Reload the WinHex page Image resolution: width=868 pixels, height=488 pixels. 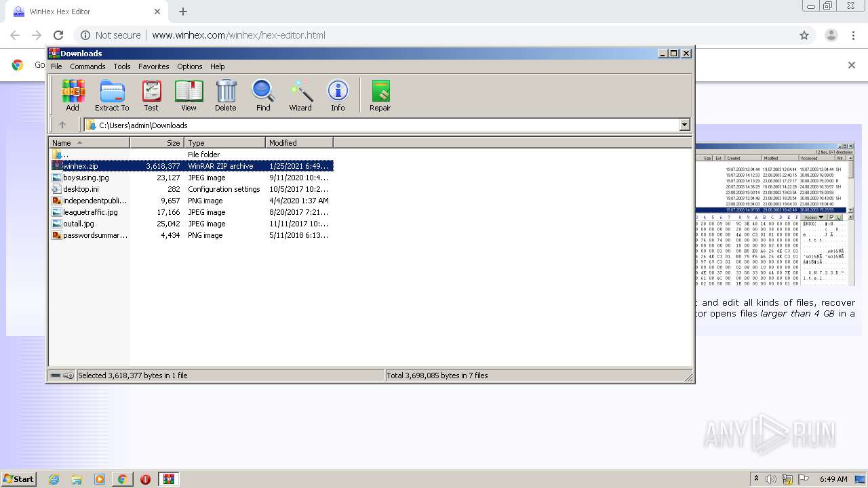point(58,35)
